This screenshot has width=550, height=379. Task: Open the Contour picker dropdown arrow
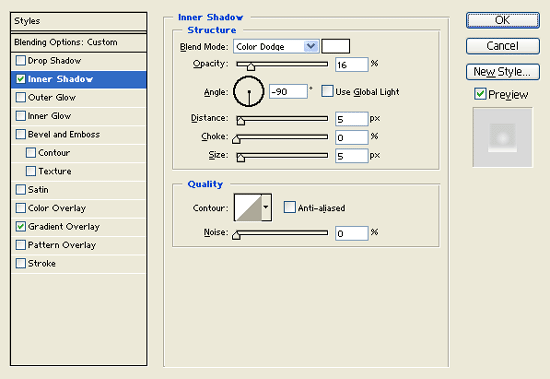[266, 207]
